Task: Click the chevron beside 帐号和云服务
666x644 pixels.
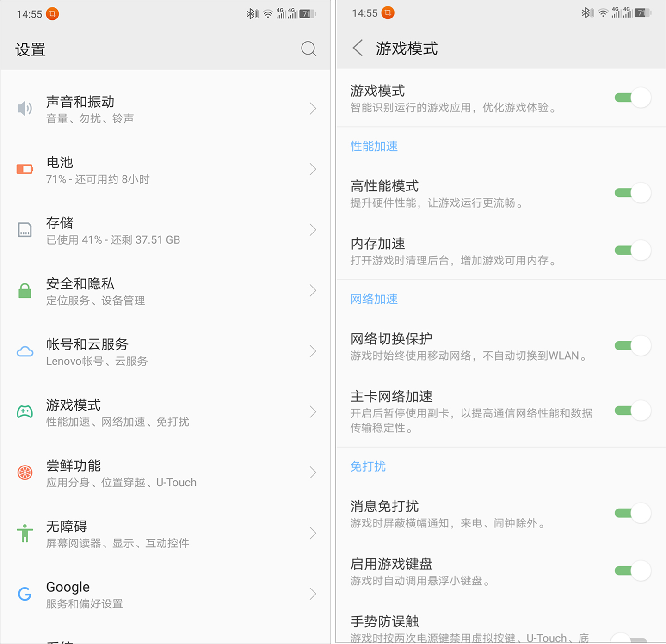Action: click(313, 351)
